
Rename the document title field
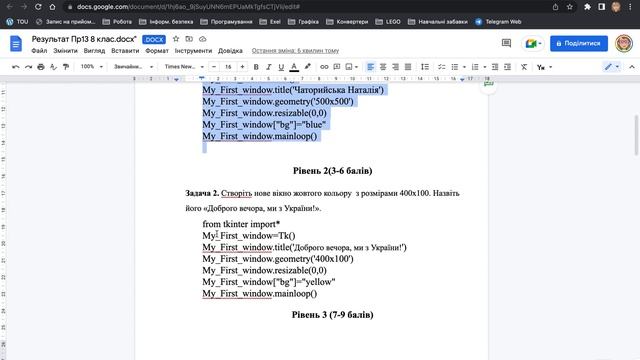pos(84,39)
